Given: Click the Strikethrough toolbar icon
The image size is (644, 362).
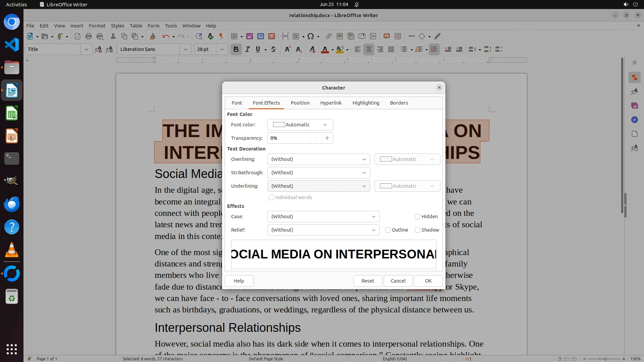Looking at the screenshot, I should pyautogui.click(x=273, y=49).
